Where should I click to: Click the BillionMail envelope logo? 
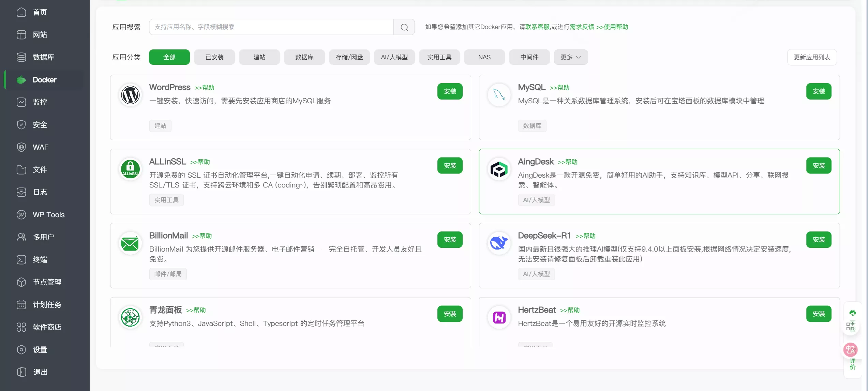pos(130,243)
